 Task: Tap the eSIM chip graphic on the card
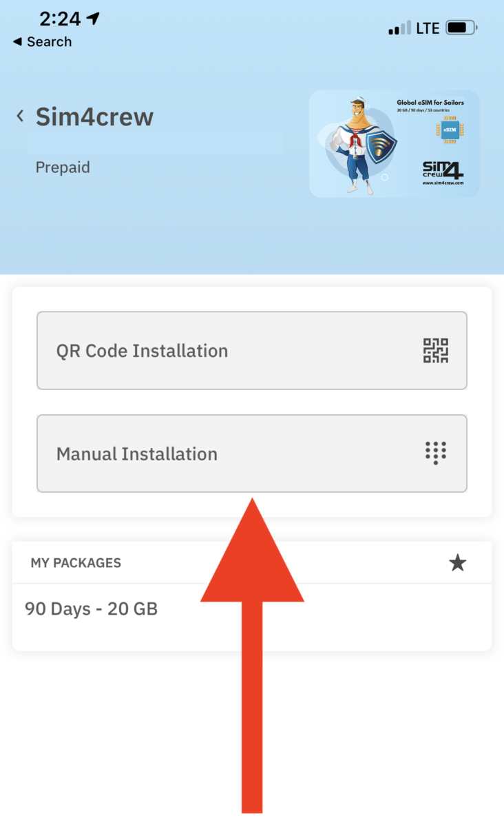tap(450, 129)
